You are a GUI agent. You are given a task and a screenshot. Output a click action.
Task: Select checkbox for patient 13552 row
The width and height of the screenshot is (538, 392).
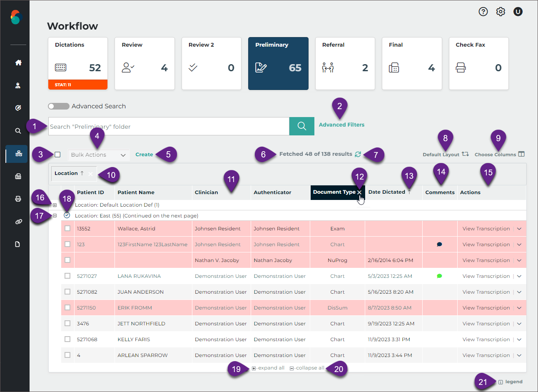tap(67, 228)
